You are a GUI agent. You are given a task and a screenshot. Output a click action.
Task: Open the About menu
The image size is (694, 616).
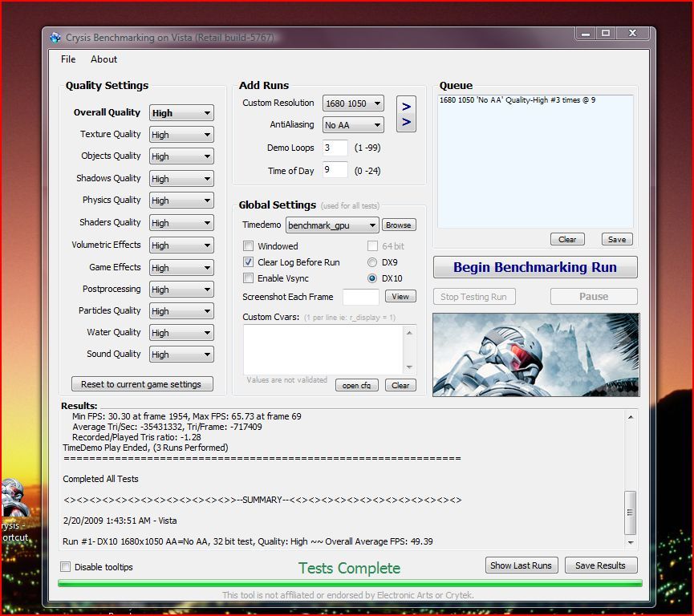[x=104, y=59]
